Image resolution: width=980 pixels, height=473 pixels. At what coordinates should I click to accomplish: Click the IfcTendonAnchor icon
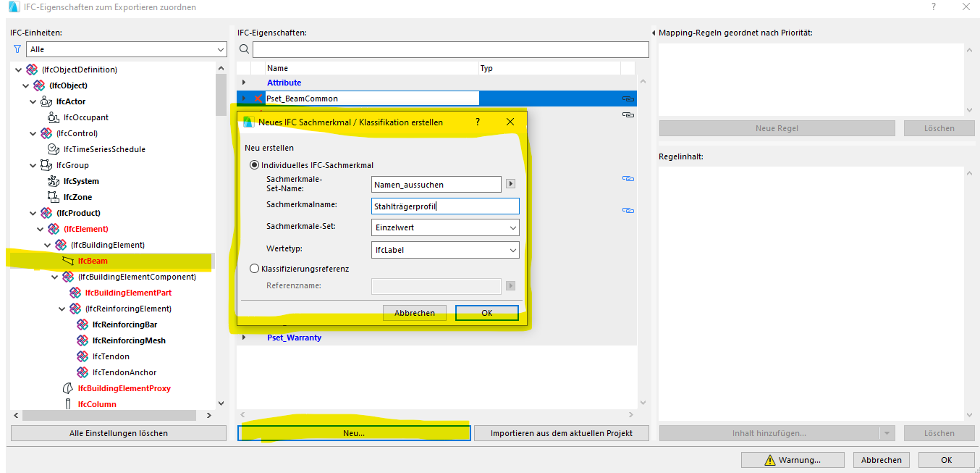[83, 372]
